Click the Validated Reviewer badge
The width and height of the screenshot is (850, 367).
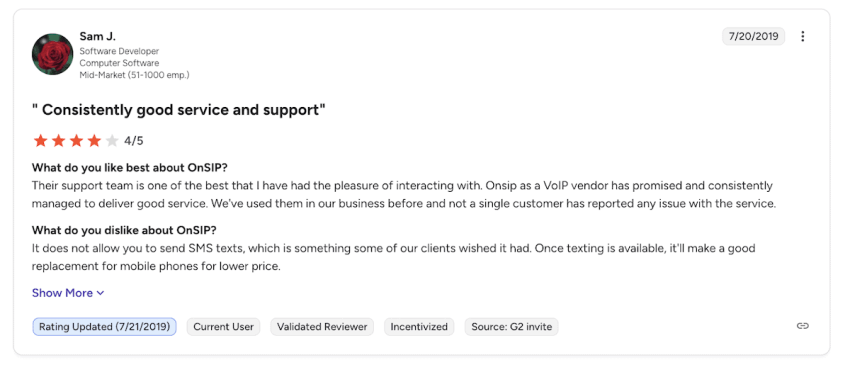pyautogui.click(x=322, y=327)
